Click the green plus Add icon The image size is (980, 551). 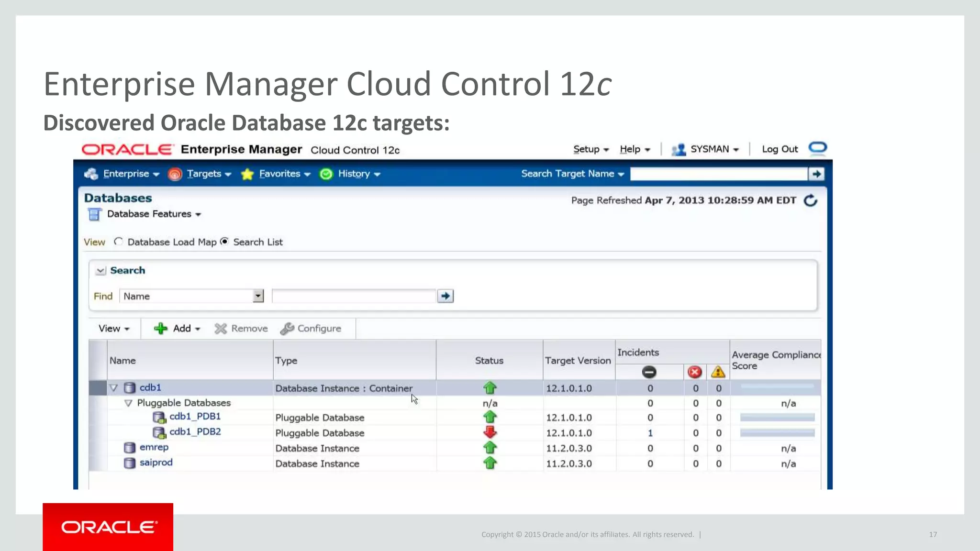tap(160, 329)
